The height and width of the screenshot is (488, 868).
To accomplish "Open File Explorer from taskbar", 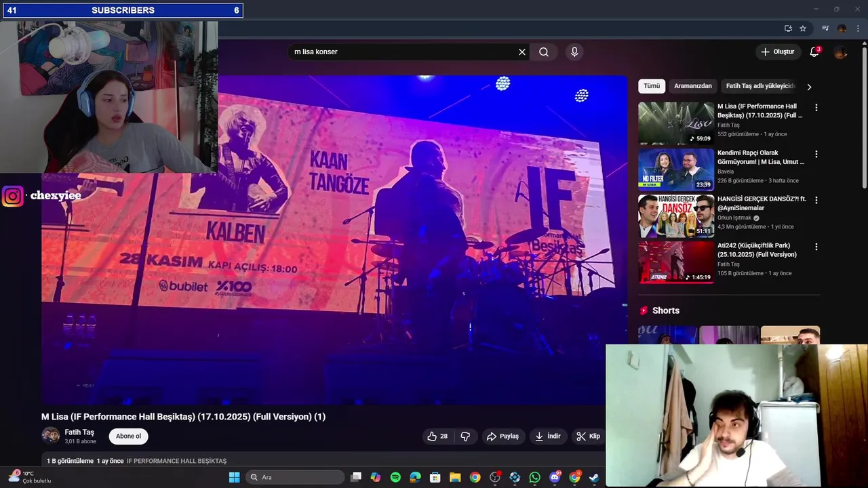I will [x=455, y=477].
